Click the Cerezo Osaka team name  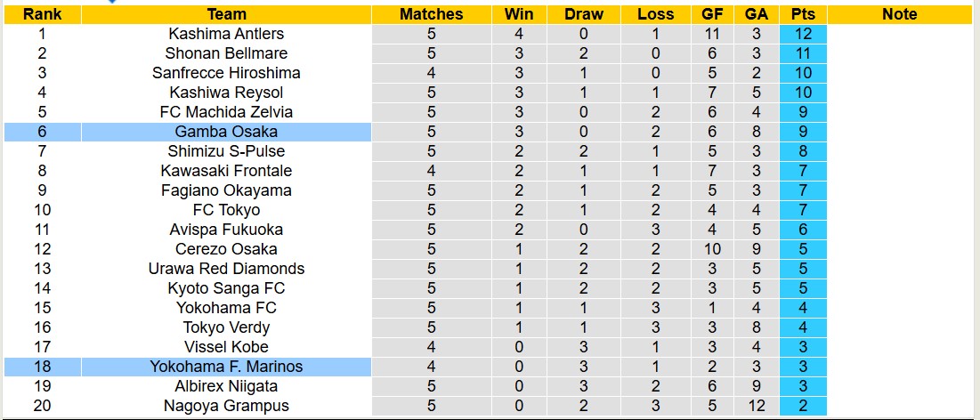[x=226, y=249]
